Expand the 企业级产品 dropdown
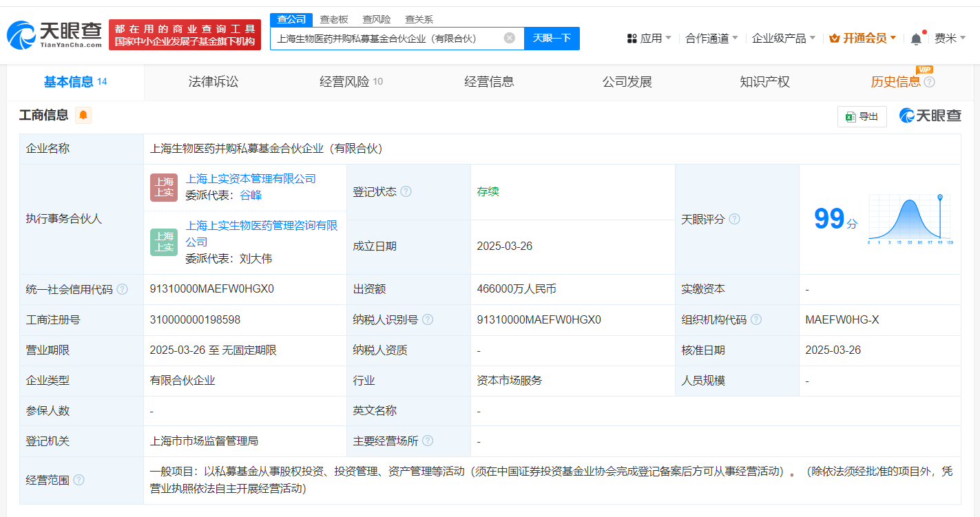The image size is (980, 517). tap(784, 39)
